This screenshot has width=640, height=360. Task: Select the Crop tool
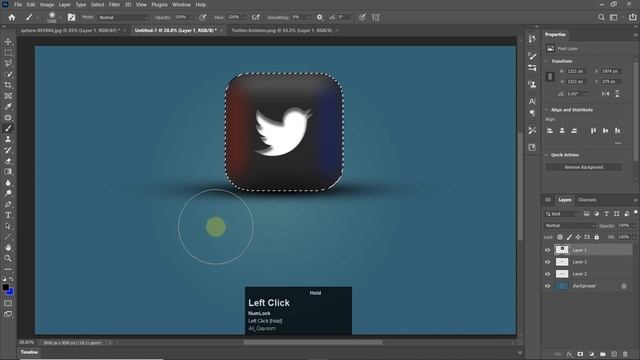8,85
